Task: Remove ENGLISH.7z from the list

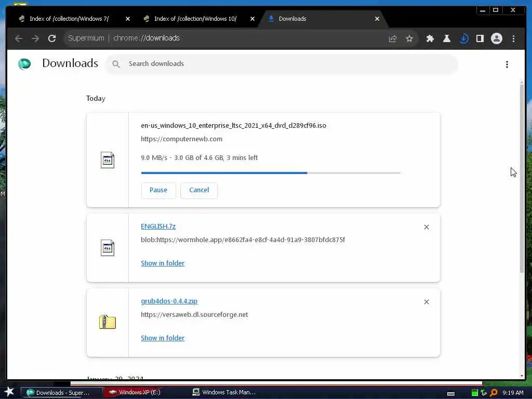Action: 427,227
